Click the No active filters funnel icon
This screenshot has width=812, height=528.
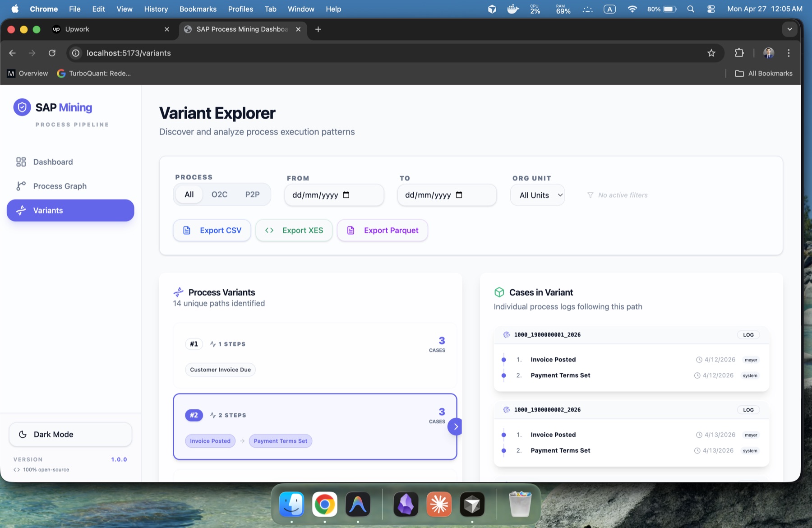click(590, 195)
